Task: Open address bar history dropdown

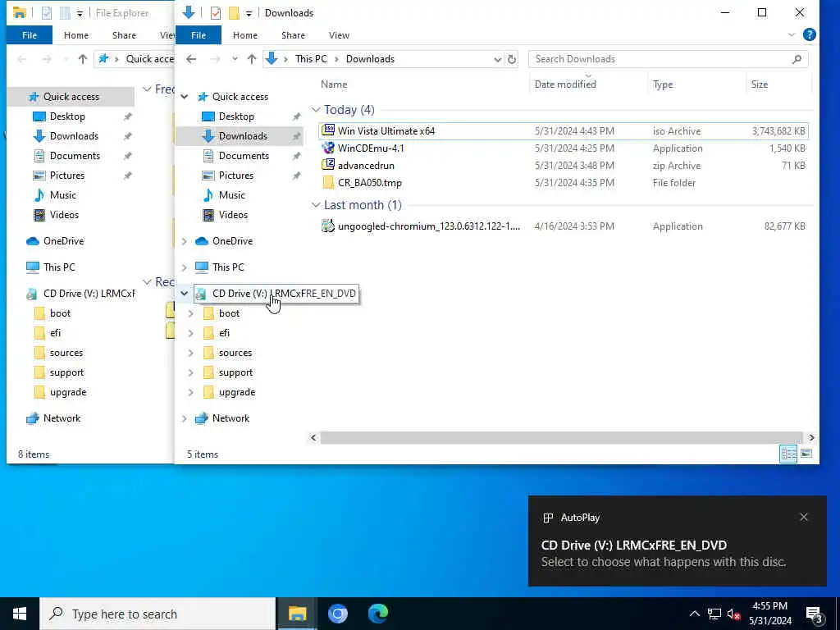Action: [x=498, y=59]
